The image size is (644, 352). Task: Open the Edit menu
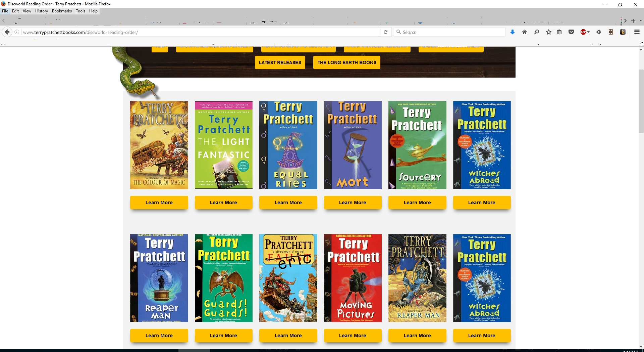coord(15,11)
